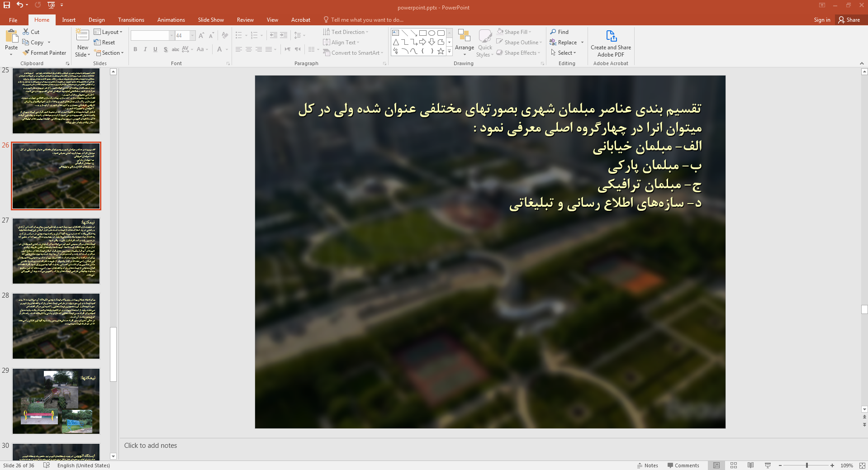Open the font name dropdown arrow
Viewport: 868px width, 470px height.
[x=171, y=35]
